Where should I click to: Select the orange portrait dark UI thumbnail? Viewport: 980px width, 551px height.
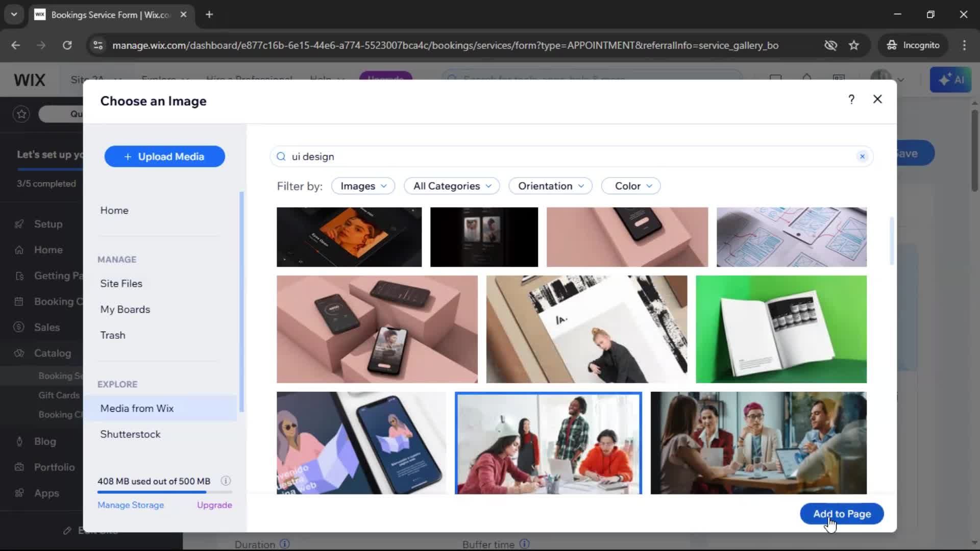[349, 237]
